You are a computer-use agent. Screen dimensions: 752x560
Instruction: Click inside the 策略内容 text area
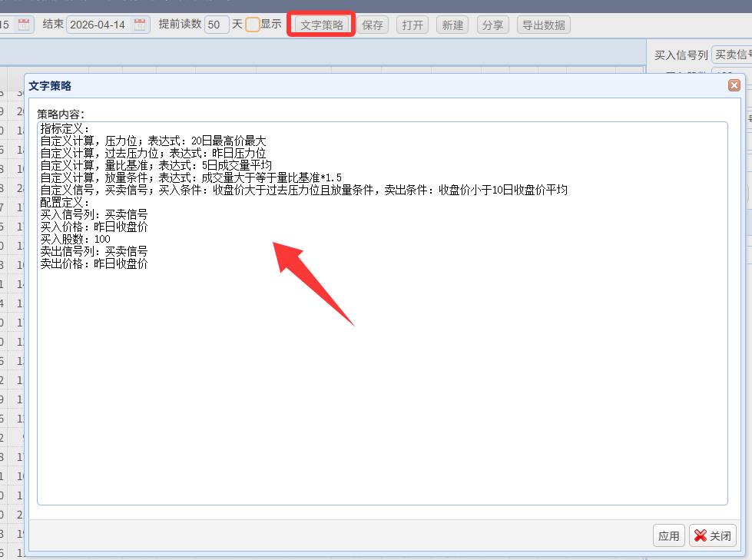coord(382,384)
